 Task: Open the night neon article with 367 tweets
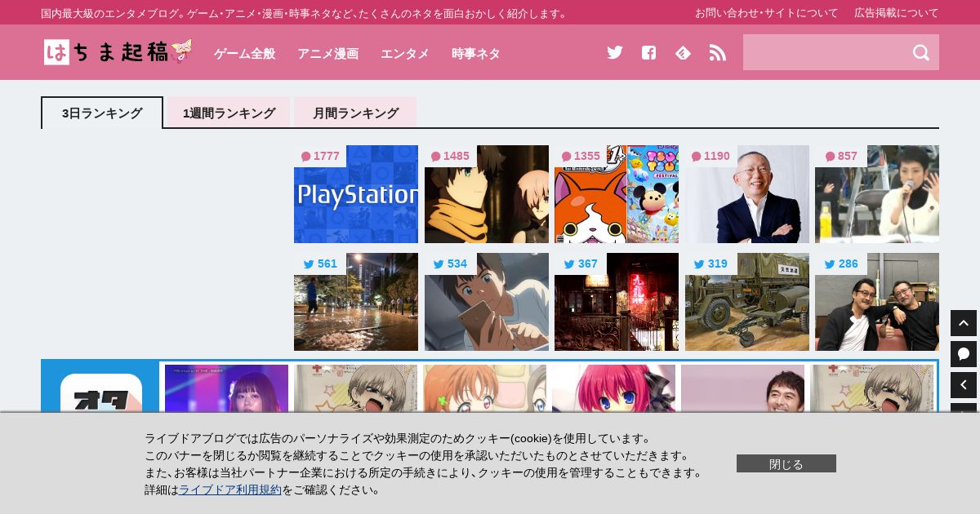pyautogui.click(x=617, y=302)
